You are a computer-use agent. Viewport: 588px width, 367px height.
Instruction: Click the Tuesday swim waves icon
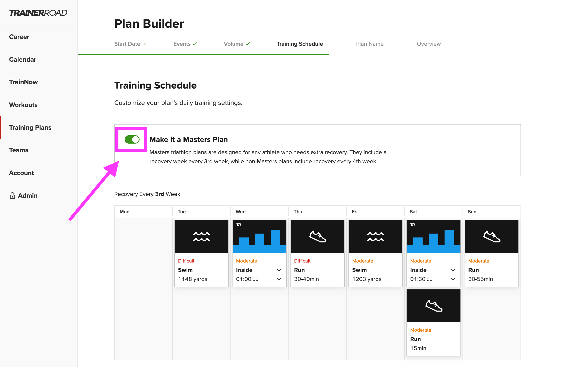(201, 236)
